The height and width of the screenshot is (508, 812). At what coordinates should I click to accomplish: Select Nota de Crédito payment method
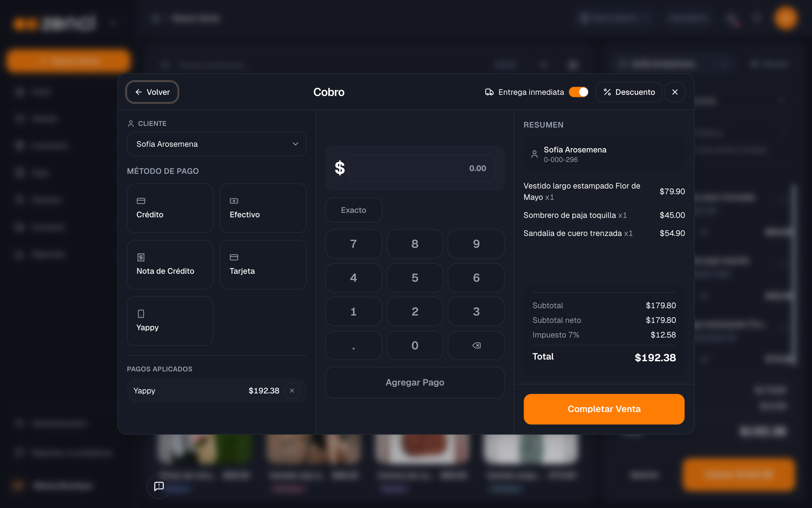pos(170,265)
